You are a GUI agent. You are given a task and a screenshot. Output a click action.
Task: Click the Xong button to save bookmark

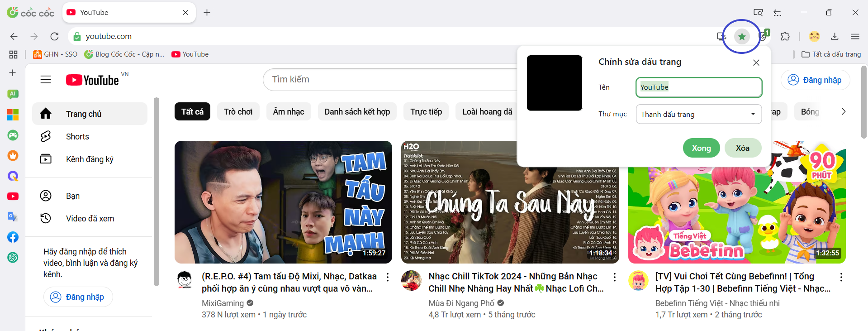coord(701,148)
